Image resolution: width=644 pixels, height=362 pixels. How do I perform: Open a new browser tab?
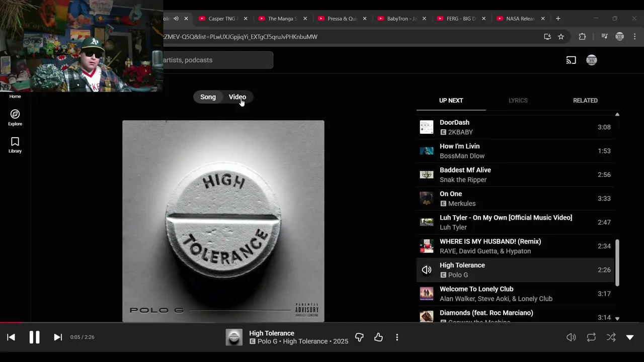[x=558, y=19]
